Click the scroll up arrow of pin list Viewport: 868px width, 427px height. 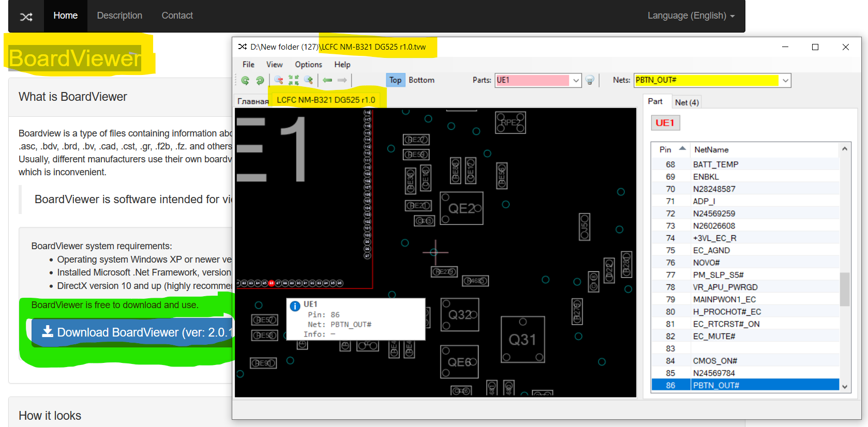tap(845, 148)
